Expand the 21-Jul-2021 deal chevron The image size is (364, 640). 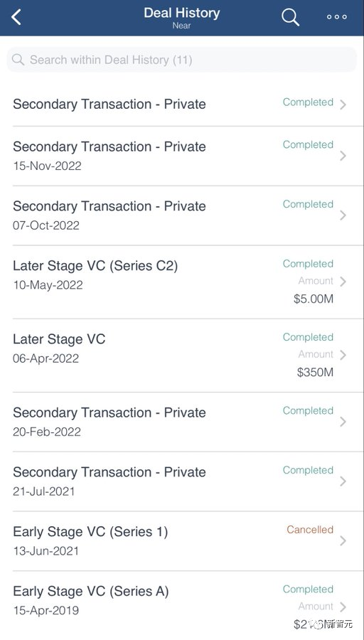coord(343,481)
